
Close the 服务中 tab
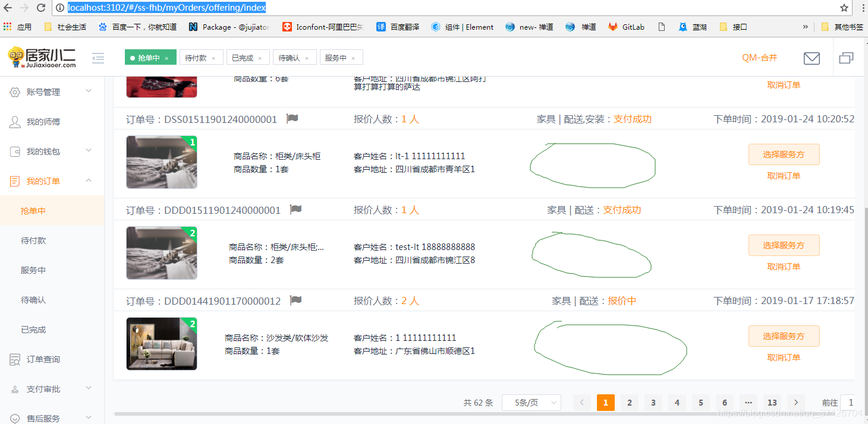pyautogui.click(x=353, y=58)
